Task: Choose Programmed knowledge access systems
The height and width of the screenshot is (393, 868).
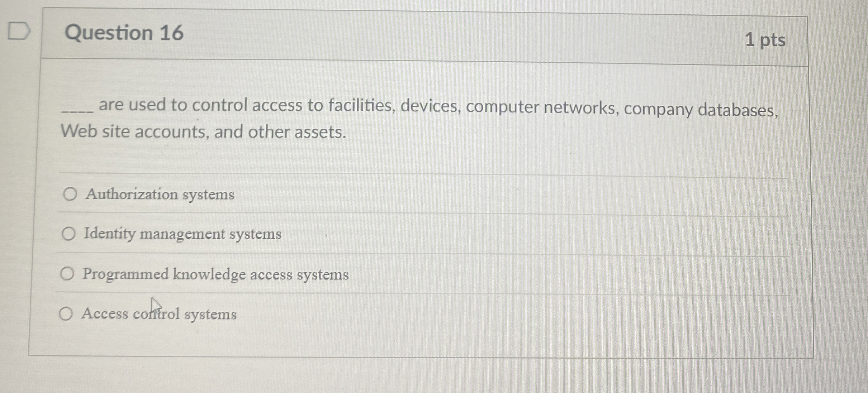Action: (x=68, y=274)
